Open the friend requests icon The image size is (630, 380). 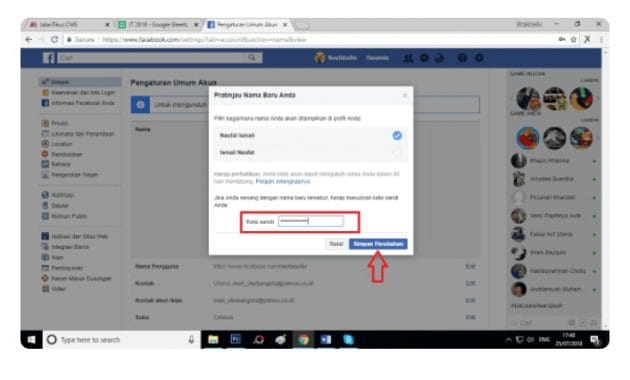tap(408, 58)
